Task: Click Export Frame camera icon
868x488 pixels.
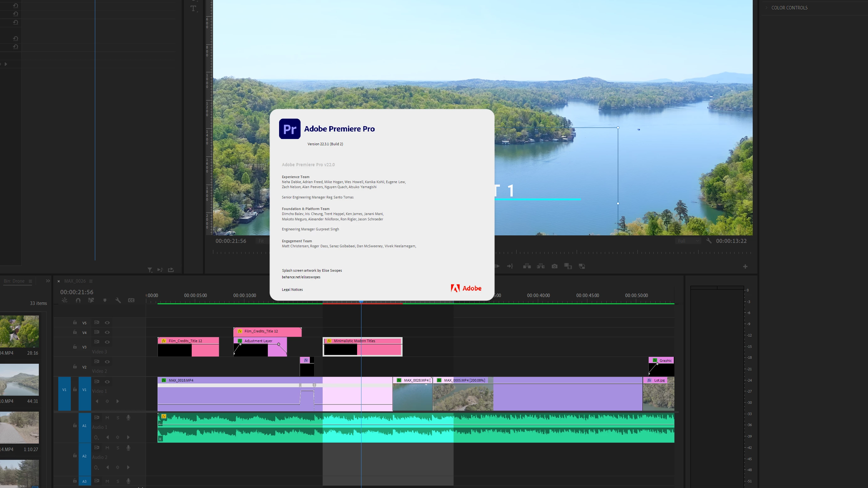Action: [x=554, y=266]
